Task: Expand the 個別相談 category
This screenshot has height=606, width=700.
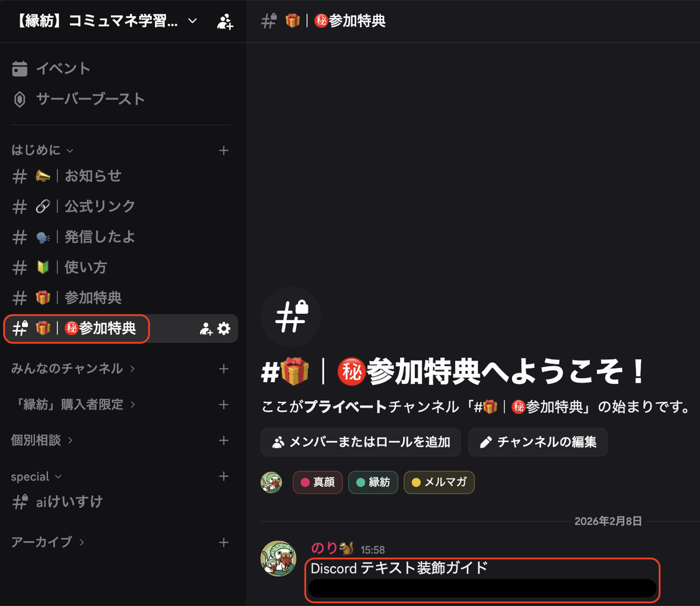Action: (42, 440)
